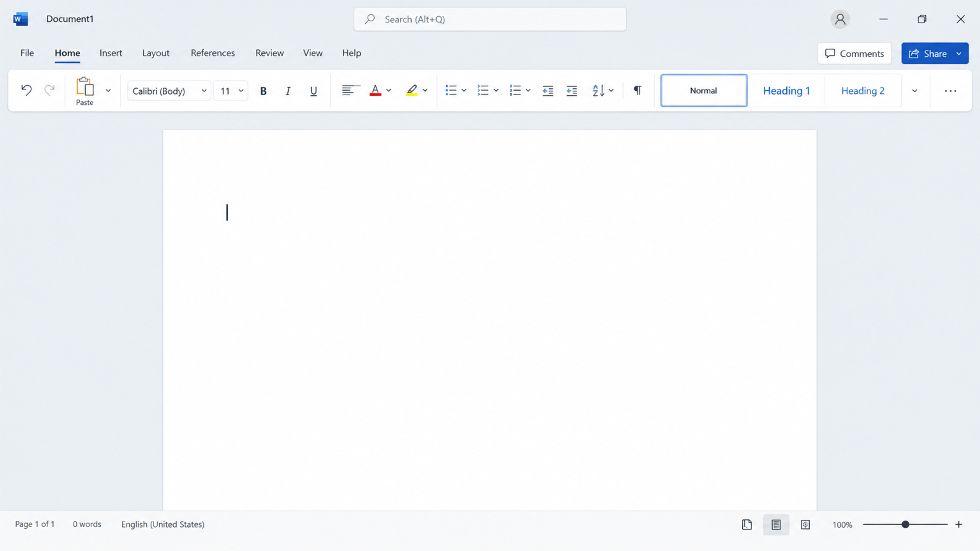The image size is (980, 551).
Task: Click the Comments button
Action: click(x=854, y=53)
